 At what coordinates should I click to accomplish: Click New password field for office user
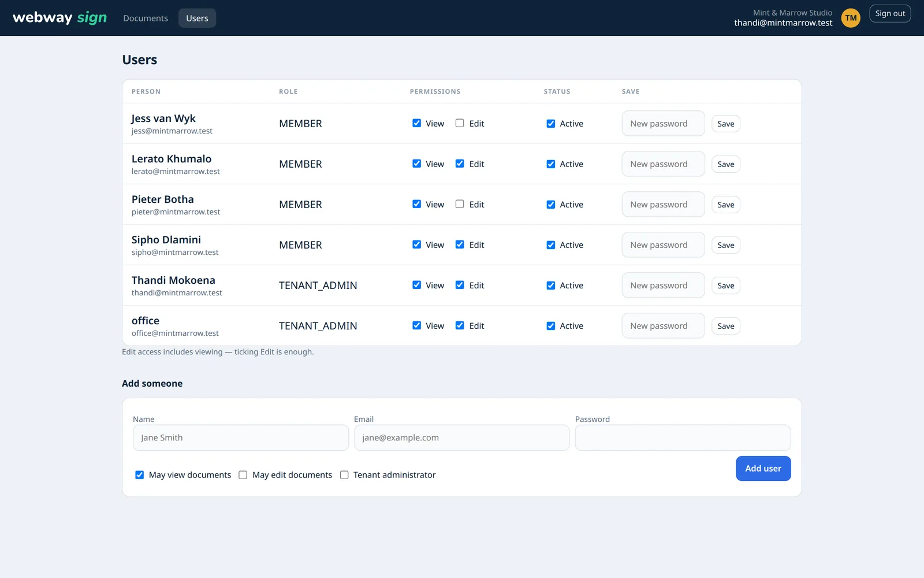[663, 326]
